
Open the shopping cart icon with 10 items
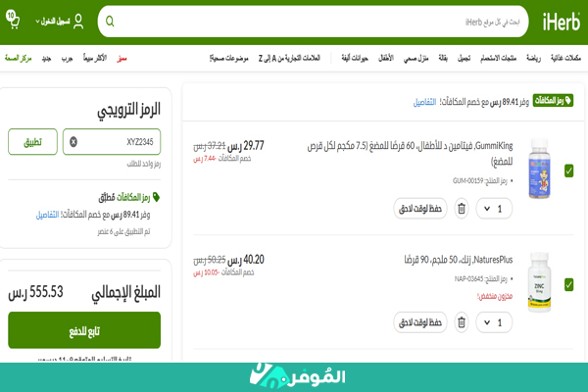[x=13, y=20]
